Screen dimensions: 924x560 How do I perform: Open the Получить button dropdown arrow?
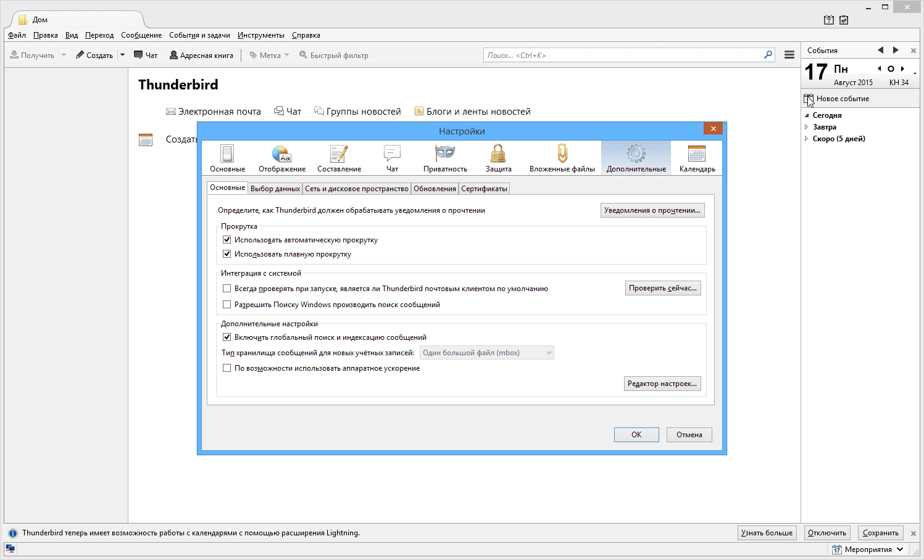64,55
